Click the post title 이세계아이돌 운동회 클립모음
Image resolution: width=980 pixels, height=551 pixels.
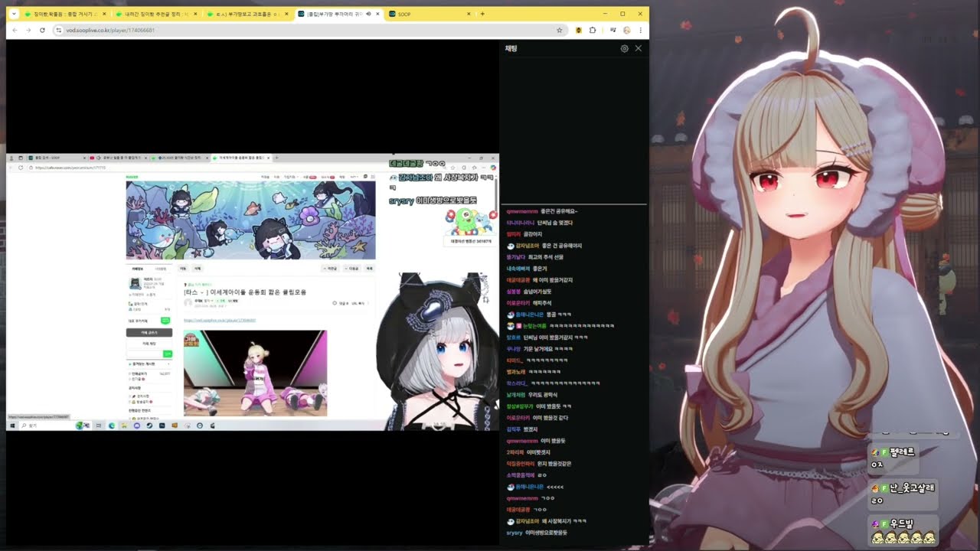click(x=245, y=292)
